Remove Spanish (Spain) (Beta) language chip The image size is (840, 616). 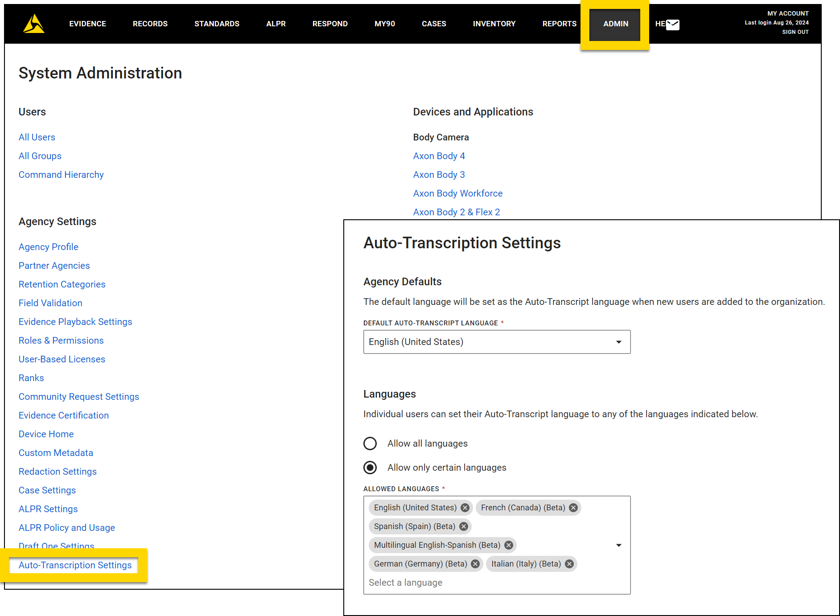pos(464,526)
